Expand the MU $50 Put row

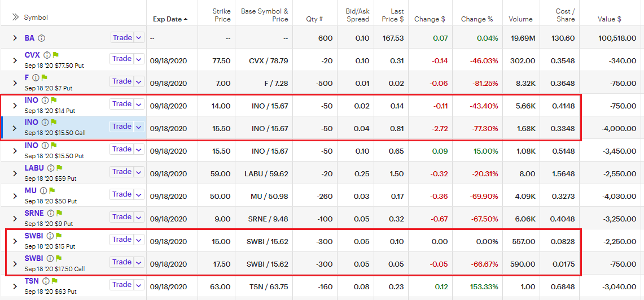15,196
